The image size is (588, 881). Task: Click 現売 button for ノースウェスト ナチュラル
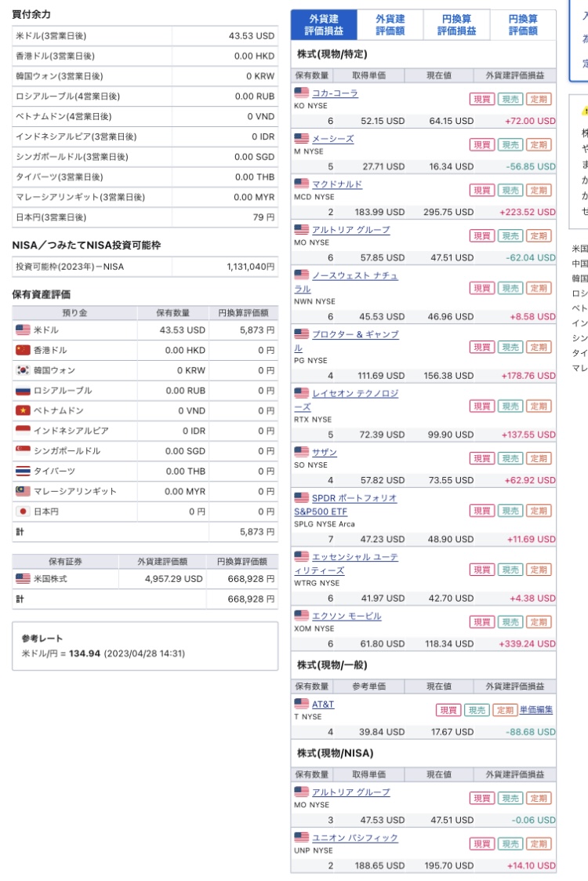(x=510, y=288)
